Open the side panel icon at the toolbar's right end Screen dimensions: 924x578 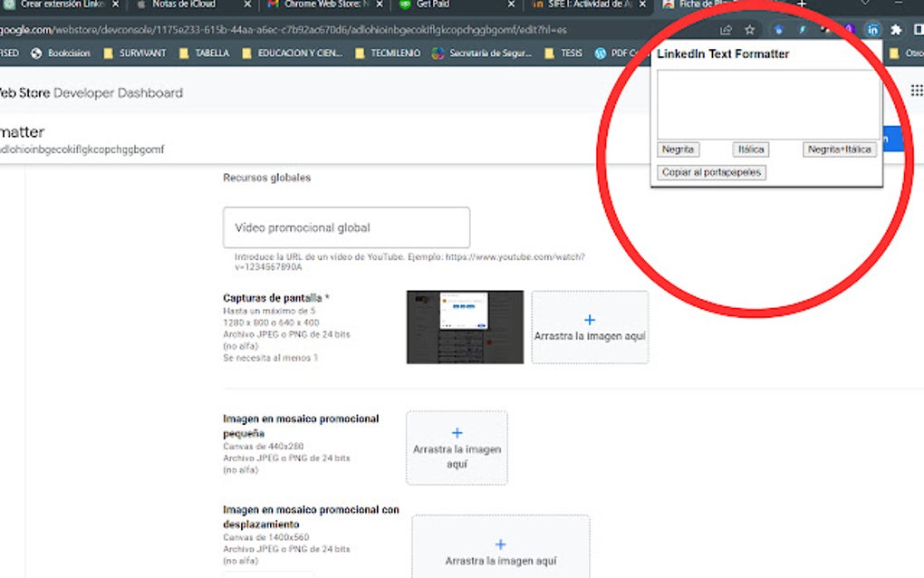click(918, 30)
